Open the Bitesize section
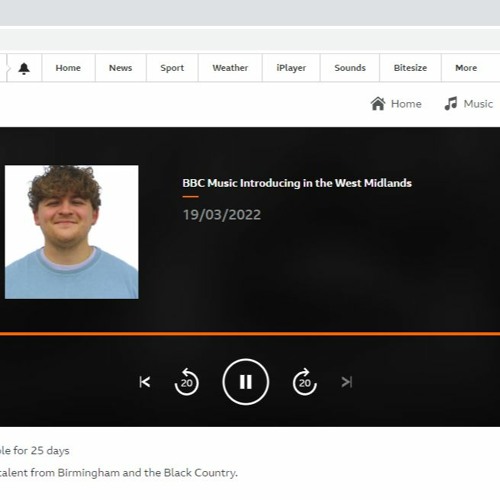Image resolution: width=500 pixels, height=500 pixels. pos(410,68)
